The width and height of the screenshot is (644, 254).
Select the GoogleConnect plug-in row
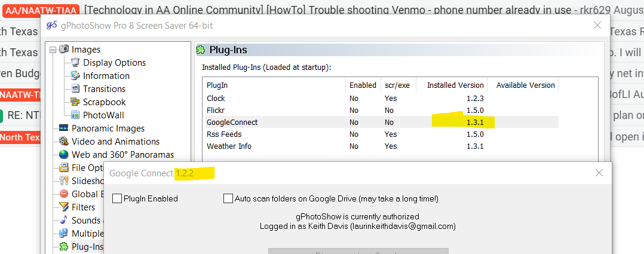point(381,122)
